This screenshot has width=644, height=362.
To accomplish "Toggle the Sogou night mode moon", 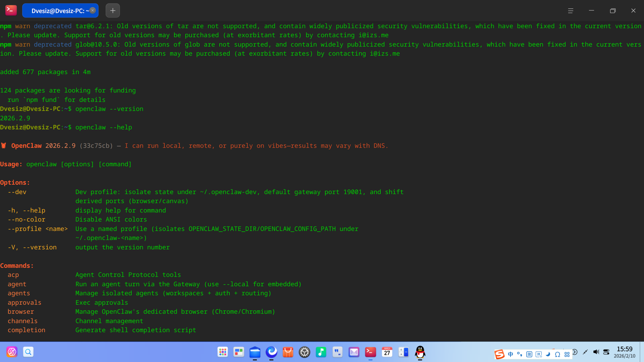I will pos(548,354).
